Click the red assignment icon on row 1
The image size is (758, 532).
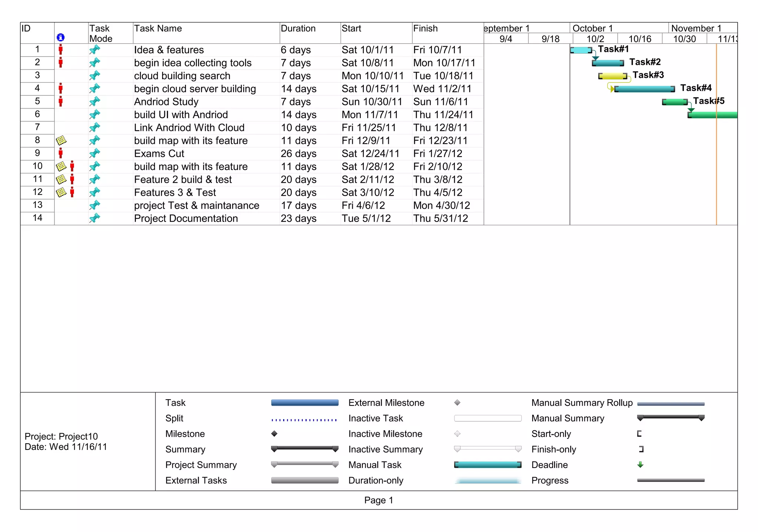pyautogui.click(x=61, y=50)
